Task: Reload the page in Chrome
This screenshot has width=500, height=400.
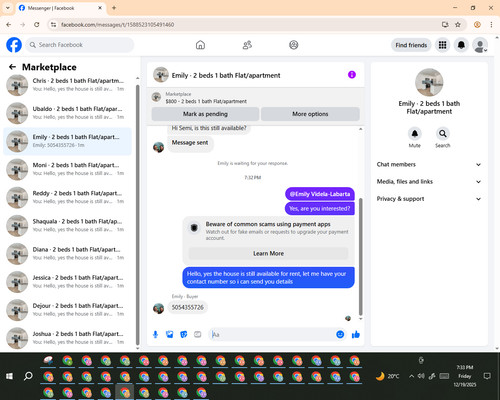Action: click(37, 25)
